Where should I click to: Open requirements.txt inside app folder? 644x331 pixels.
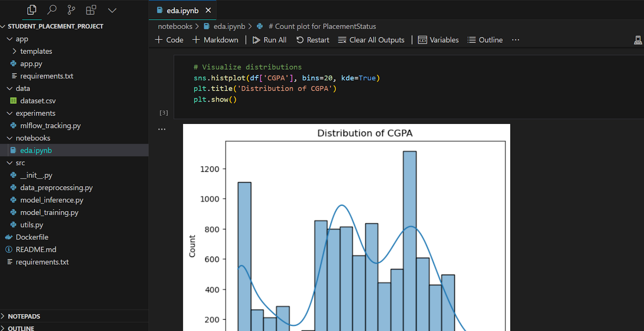[74, 76]
